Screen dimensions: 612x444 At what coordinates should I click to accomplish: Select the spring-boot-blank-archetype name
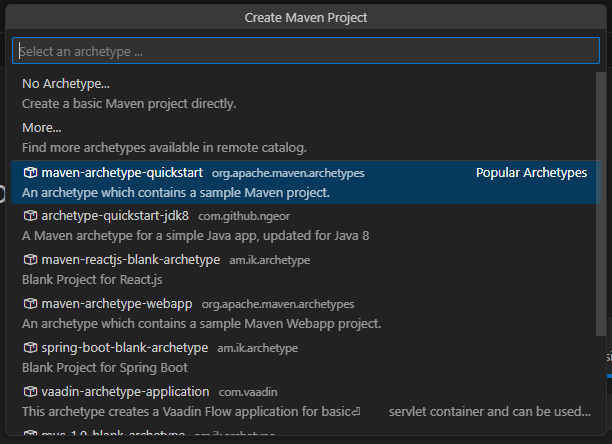click(124, 348)
